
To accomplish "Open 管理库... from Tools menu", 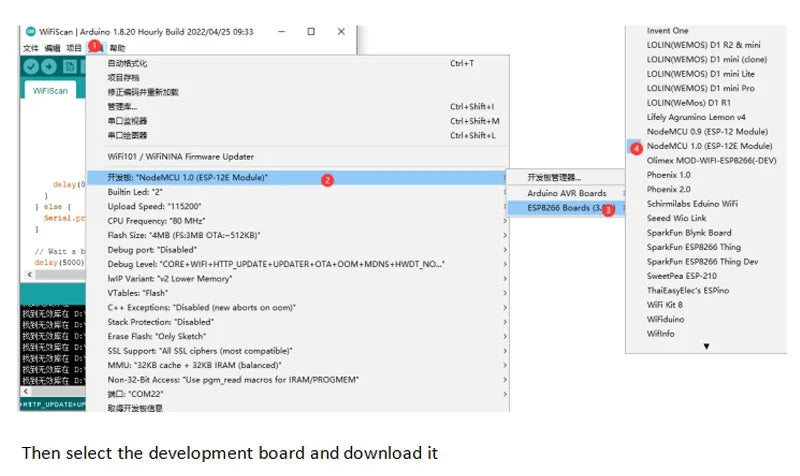I will coord(297,107).
